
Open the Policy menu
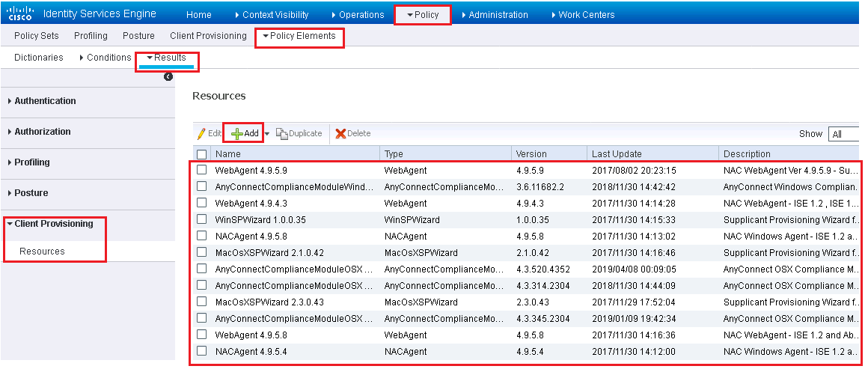coord(422,15)
